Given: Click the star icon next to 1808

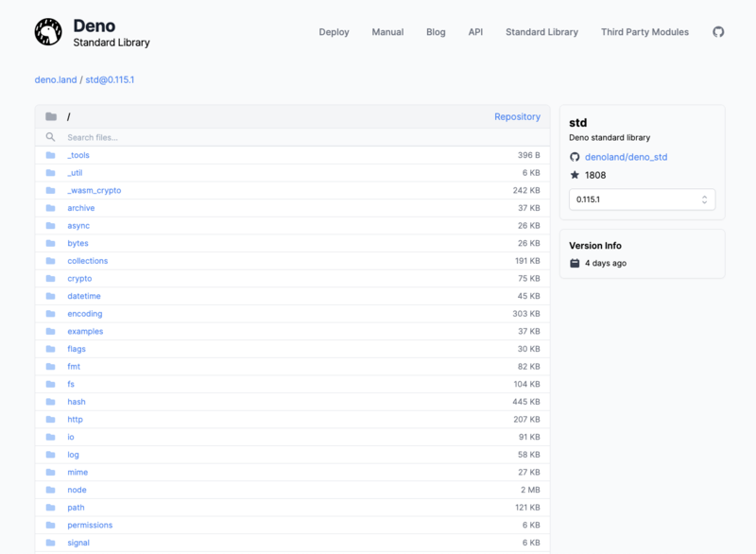Looking at the screenshot, I should (575, 175).
